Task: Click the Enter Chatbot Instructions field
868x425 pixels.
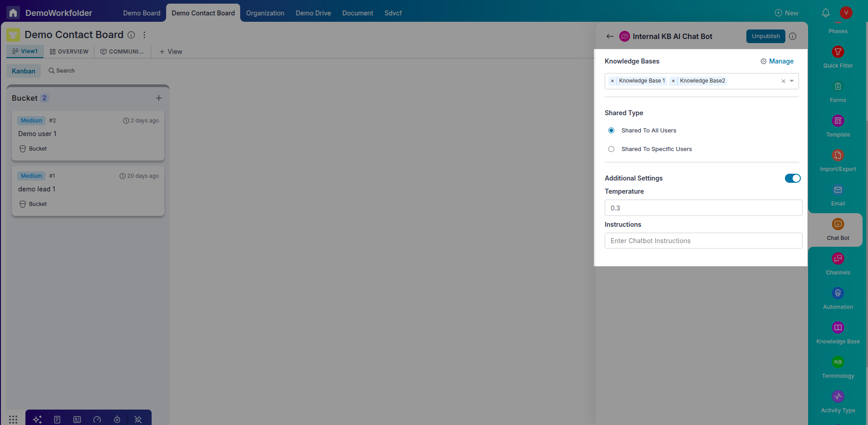Action: coord(703,241)
